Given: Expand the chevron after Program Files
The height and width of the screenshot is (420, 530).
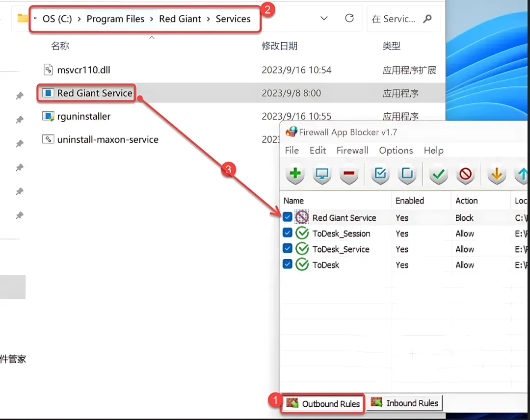Looking at the screenshot, I should point(152,19).
